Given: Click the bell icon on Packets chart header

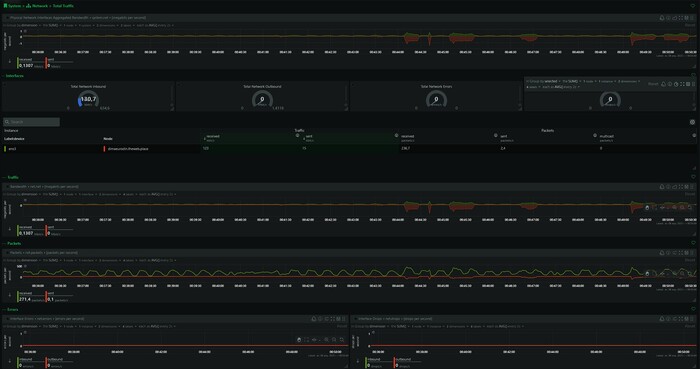Looking at the screenshot, I should [x=662, y=253].
